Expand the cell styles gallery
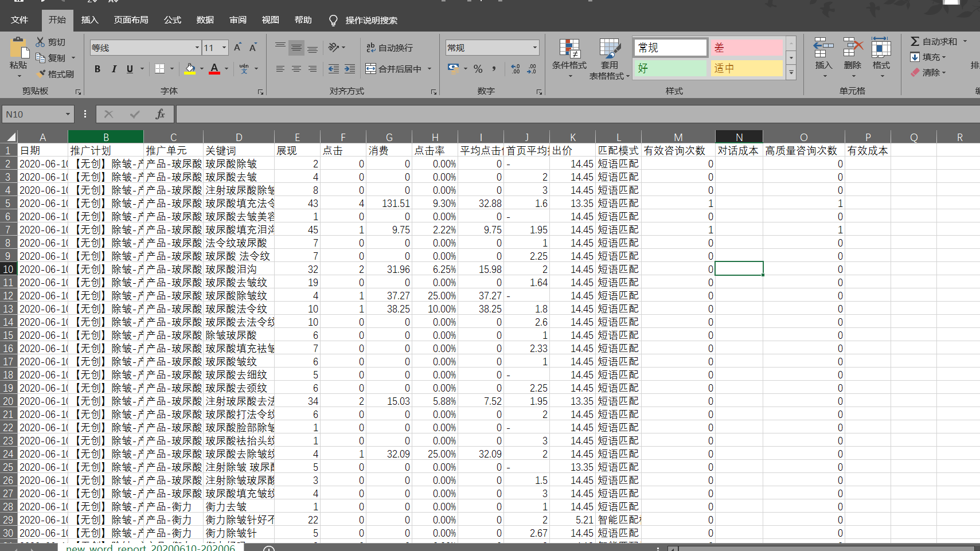The image size is (980, 551). pyautogui.click(x=791, y=72)
